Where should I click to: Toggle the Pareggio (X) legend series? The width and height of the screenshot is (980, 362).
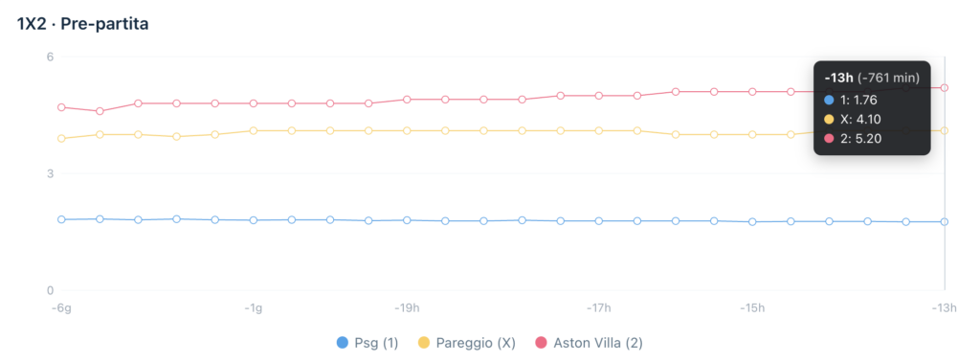click(x=466, y=343)
